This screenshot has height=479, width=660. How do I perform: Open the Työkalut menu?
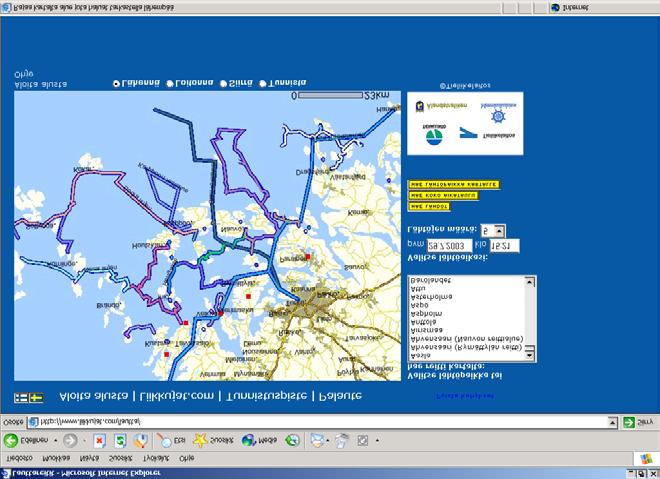pos(156,458)
